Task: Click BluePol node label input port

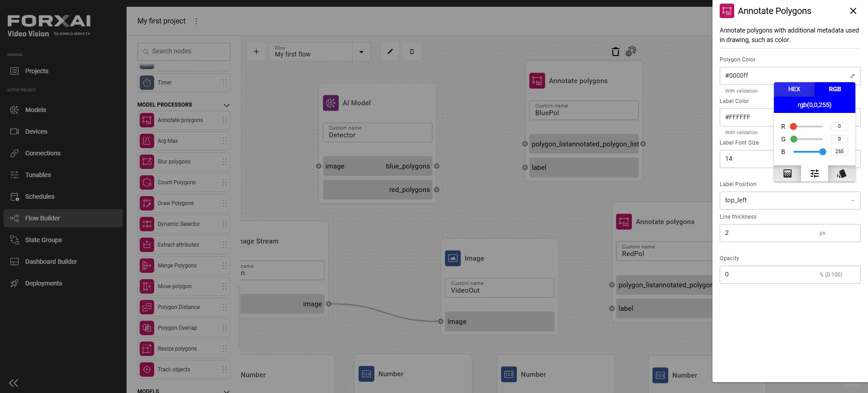Action: tap(525, 168)
